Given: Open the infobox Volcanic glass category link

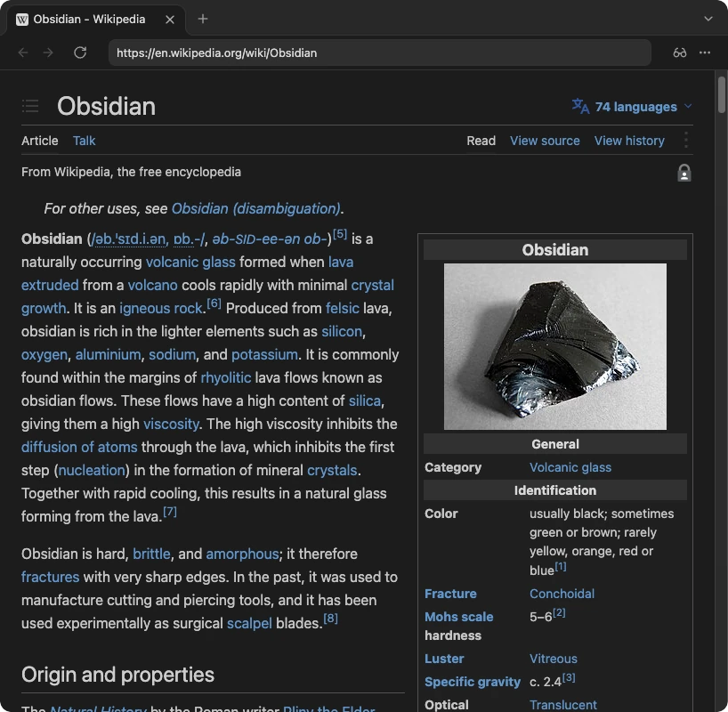Looking at the screenshot, I should pos(570,468).
